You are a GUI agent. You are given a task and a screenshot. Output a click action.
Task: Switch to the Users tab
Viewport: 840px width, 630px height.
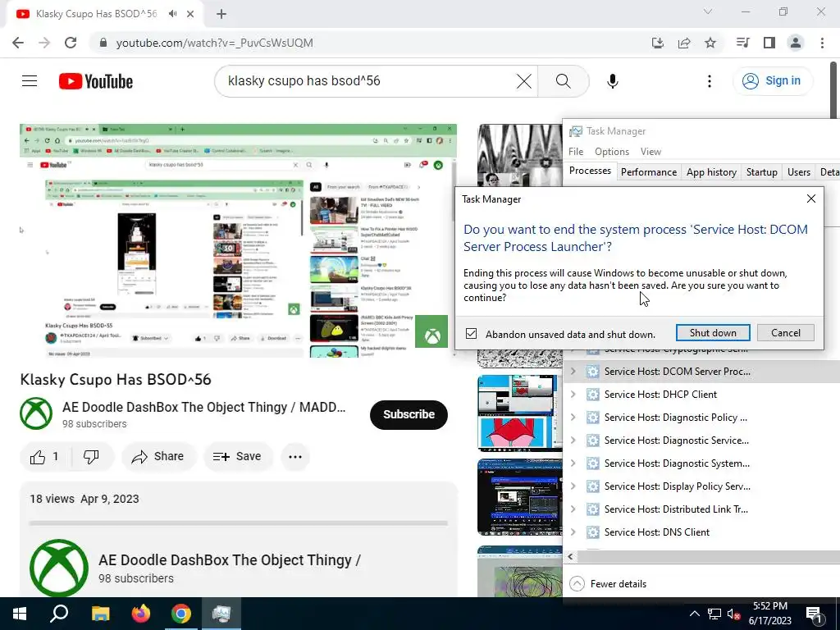[x=799, y=172]
